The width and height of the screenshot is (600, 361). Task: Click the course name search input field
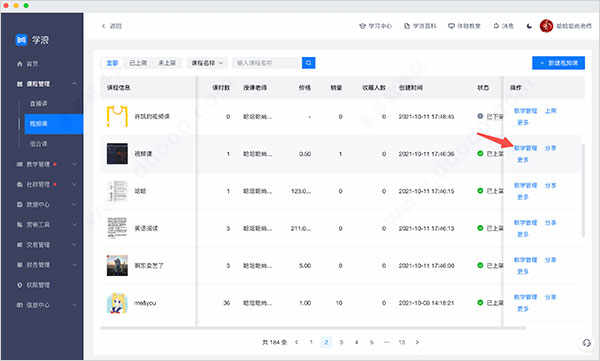[267, 63]
